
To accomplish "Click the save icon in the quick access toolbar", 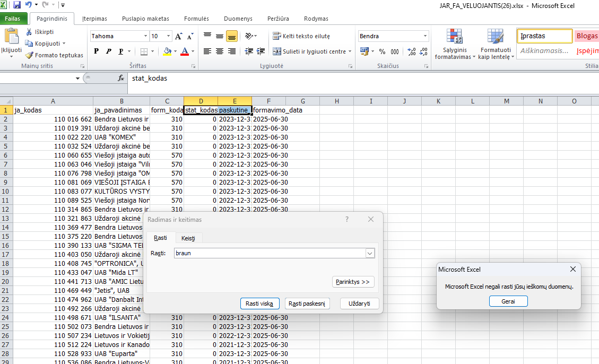I will tap(16, 5).
